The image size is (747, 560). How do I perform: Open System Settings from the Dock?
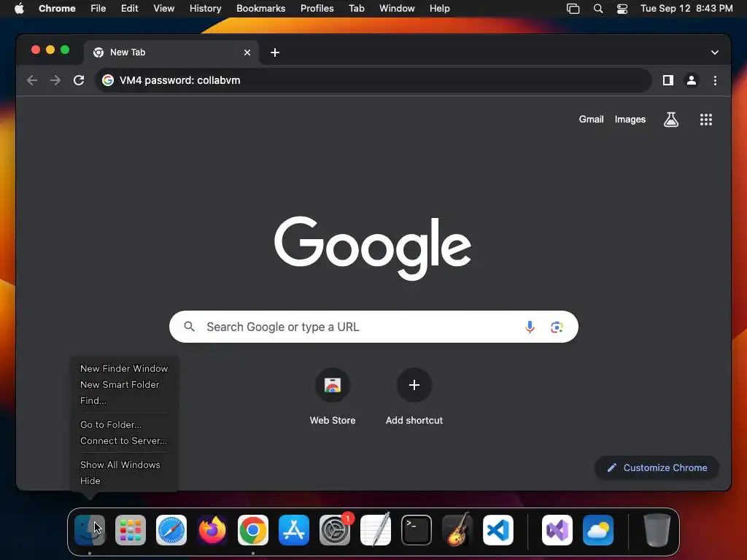coord(335,530)
